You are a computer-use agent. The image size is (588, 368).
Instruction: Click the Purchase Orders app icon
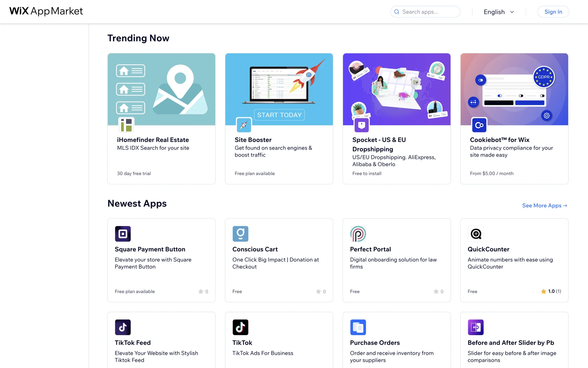358,327
